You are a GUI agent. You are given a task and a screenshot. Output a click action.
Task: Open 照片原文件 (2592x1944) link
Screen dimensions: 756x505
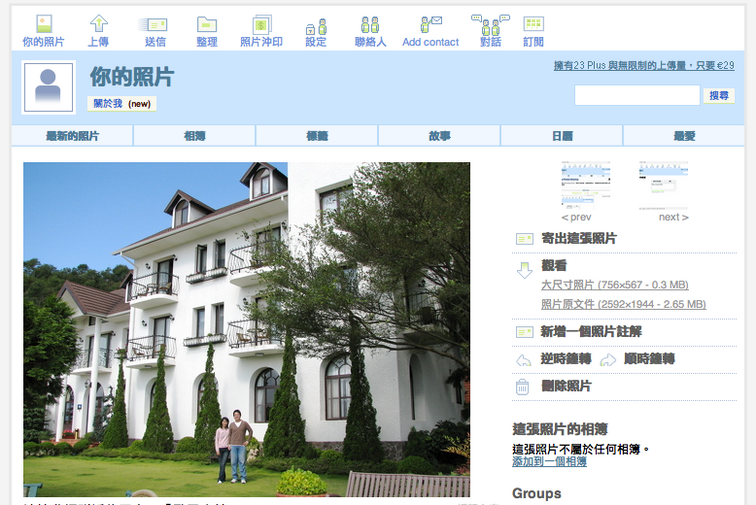[x=623, y=304]
